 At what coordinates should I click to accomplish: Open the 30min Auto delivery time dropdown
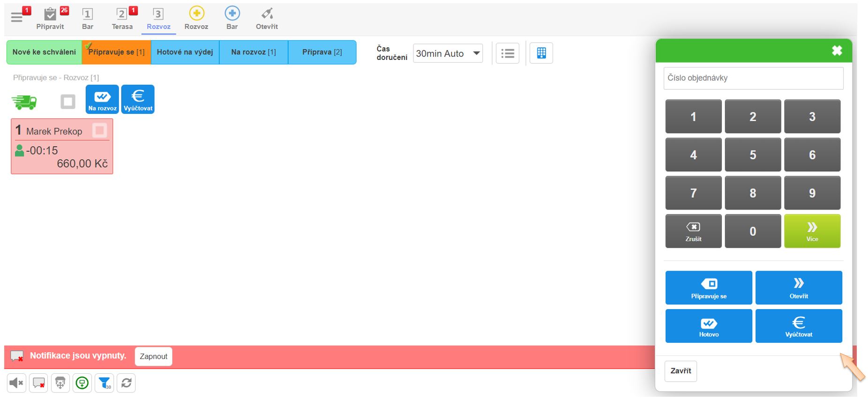[x=448, y=53]
